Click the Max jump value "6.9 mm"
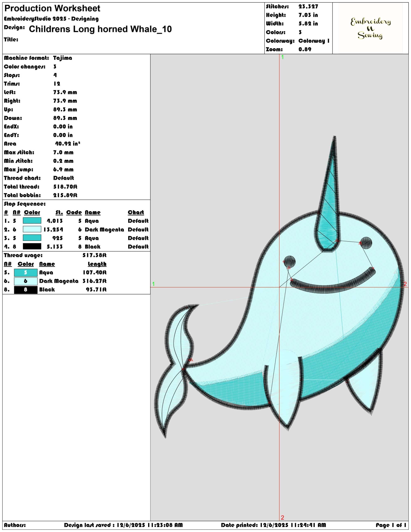Image resolution: width=411 pixels, height=532 pixels. 63,170
